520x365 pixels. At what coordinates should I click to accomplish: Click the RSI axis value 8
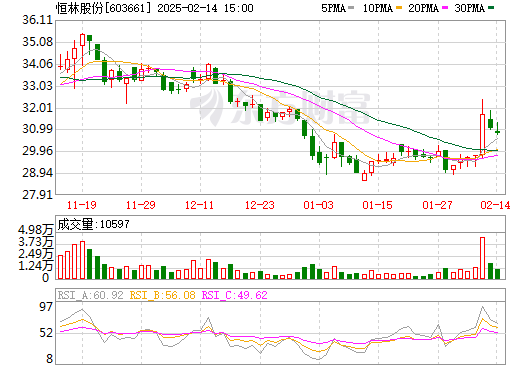point(50,359)
